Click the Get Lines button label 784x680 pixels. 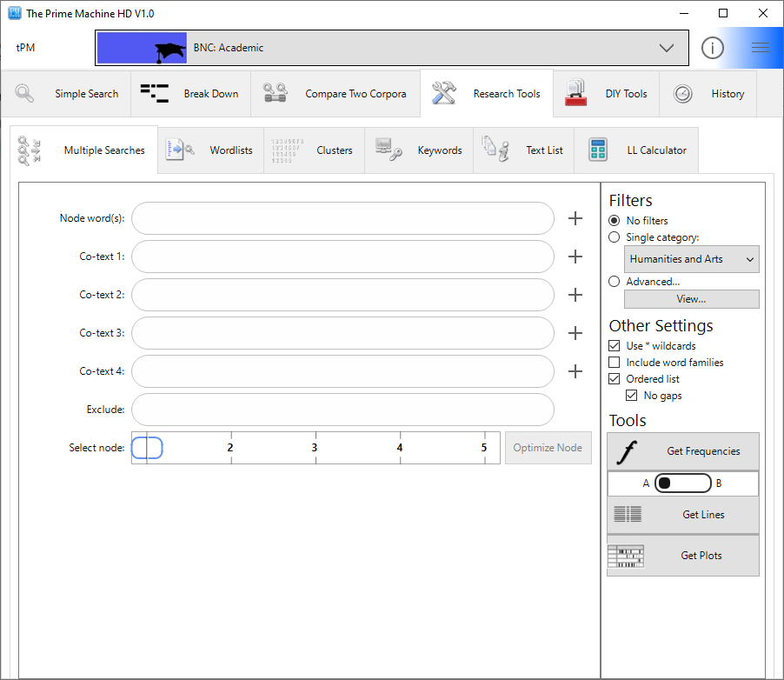click(703, 515)
